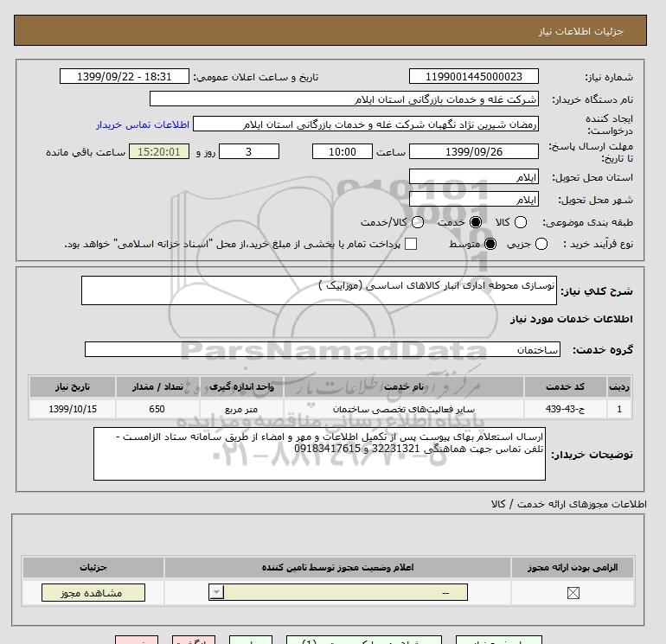This screenshot has width=666, height=644.
Task: Click the واحد اندازه گیری column header
Action: point(241,386)
